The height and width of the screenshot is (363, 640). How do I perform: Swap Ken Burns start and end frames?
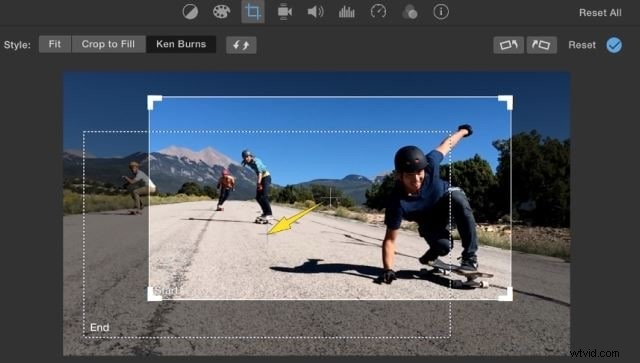pos(241,45)
